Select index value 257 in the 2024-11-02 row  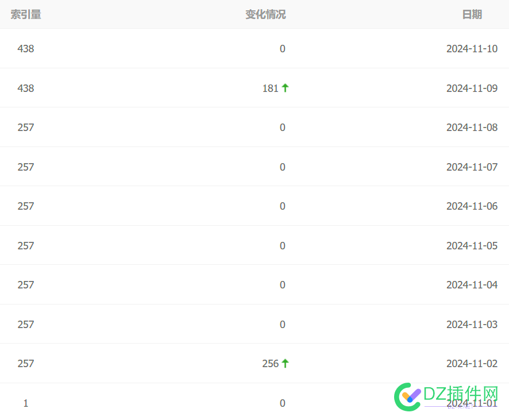tap(26, 364)
